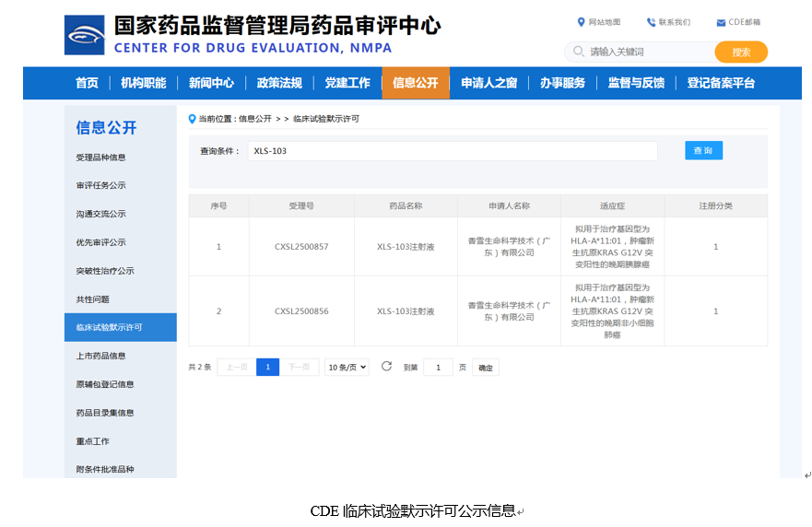Viewport: 812px width, 527px height.
Task: Click the refresh icon beside page size
Action: [387, 367]
